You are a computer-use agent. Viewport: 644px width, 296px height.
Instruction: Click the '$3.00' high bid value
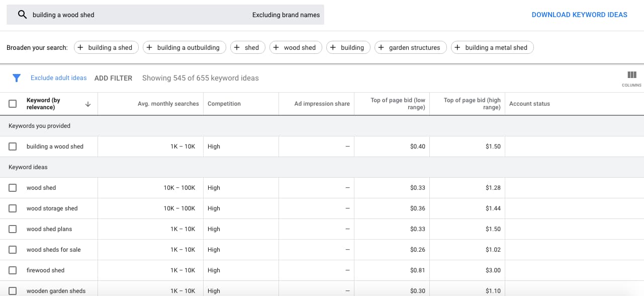coord(493,270)
